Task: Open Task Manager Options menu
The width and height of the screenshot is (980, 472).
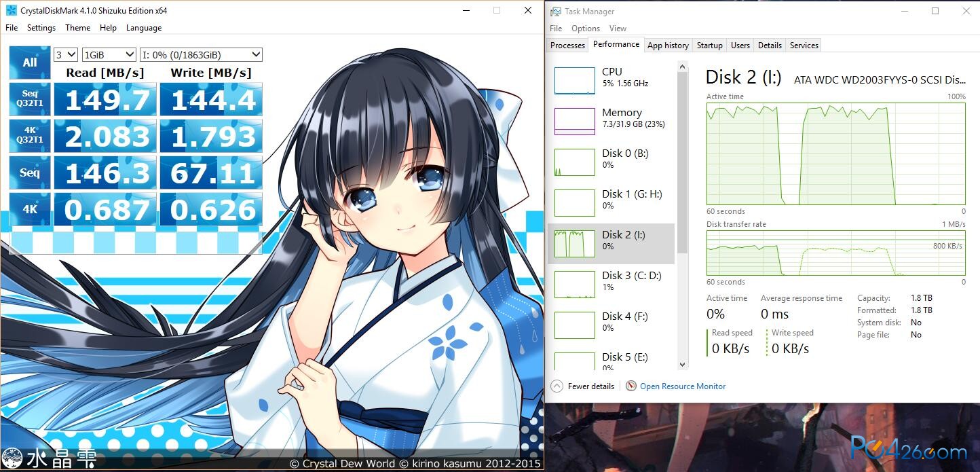Action: pos(586,29)
